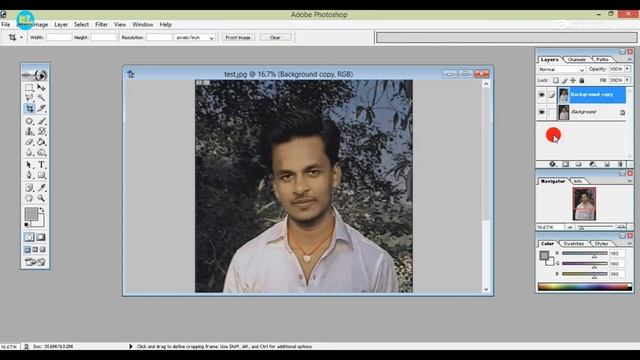Viewport: 640px width, 360px height.
Task: Switch to Quick Mask Mode
Action: (41, 237)
